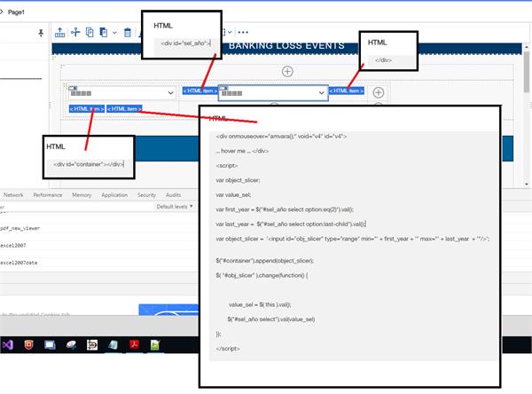Viewport: 532px width, 394px height.
Task: Switch to the Application tab
Action: click(x=114, y=195)
